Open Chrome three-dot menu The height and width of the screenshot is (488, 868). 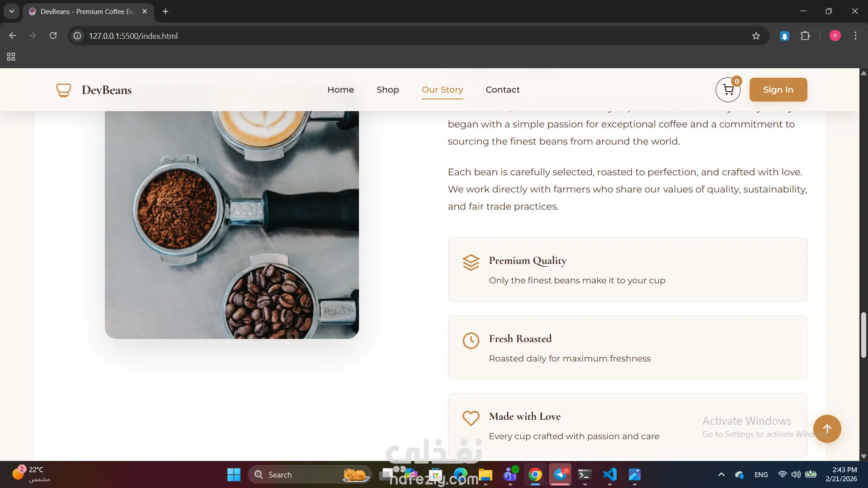click(x=855, y=36)
